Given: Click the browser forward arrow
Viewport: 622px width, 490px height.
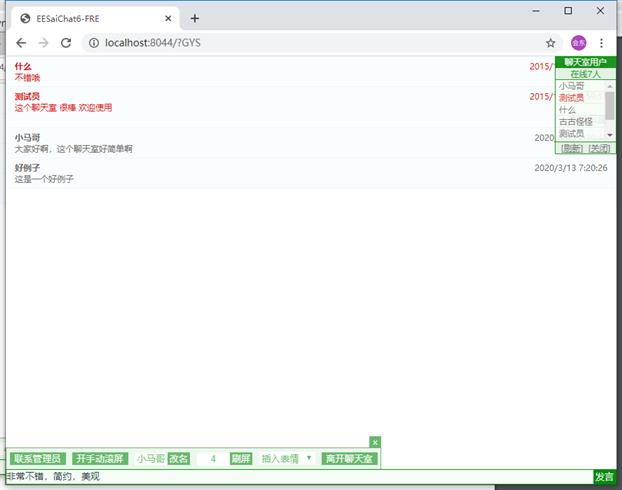Looking at the screenshot, I should pyautogui.click(x=43, y=43).
